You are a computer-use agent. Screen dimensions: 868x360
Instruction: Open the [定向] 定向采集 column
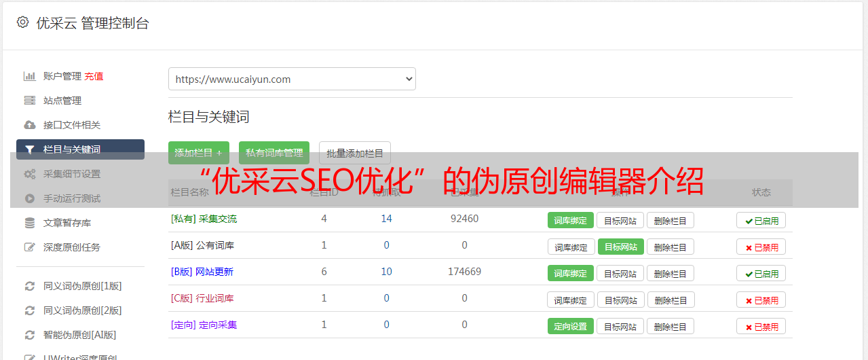coord(204,325)
